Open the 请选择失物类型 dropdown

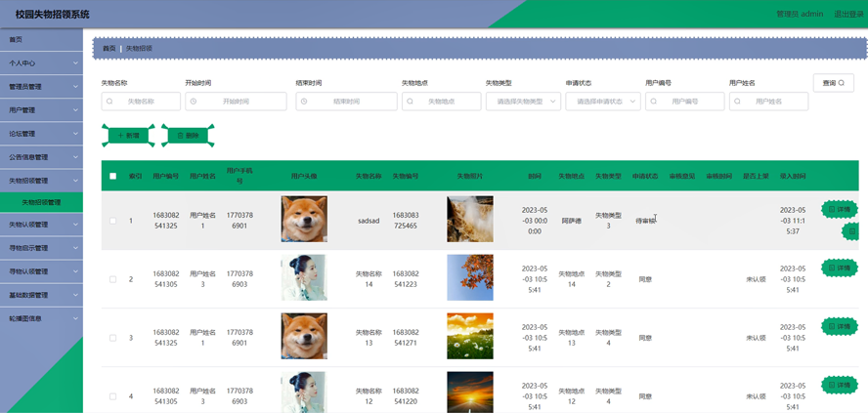pyautogui.click(x=524, y=102)
